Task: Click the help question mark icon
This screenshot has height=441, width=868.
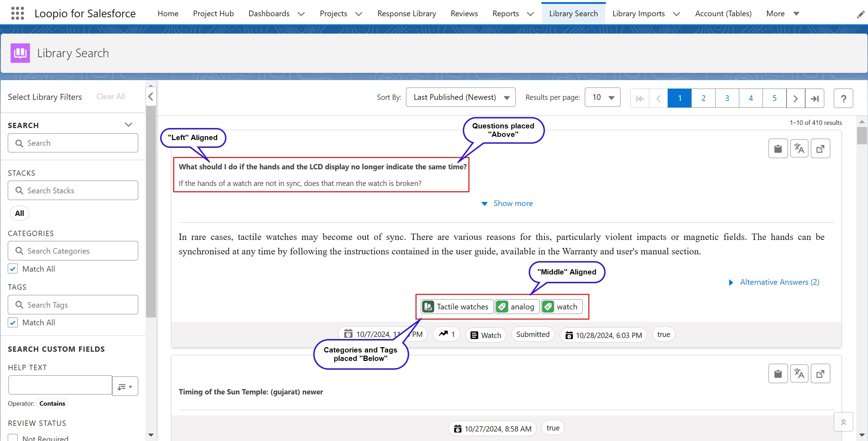Action: coord(843,98)
